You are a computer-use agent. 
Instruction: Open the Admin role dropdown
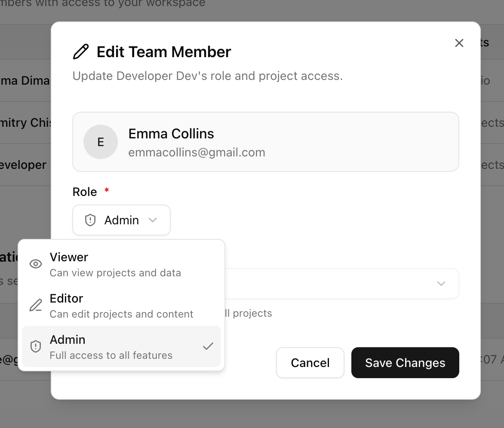(x=122, y=220)
